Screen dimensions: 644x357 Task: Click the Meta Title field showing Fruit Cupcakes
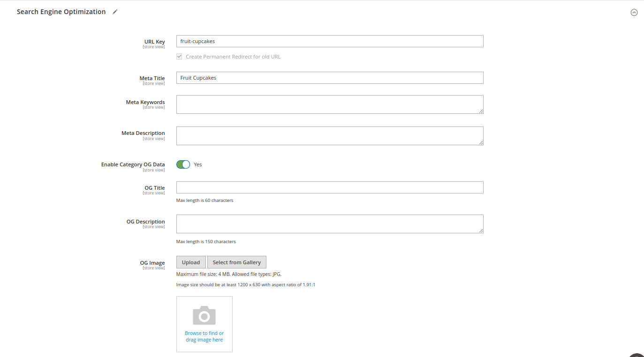point(328,78)
